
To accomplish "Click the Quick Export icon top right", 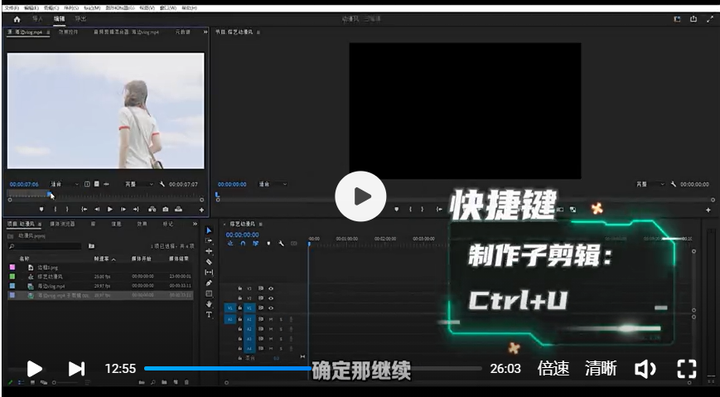I will [x=693, y=19].
